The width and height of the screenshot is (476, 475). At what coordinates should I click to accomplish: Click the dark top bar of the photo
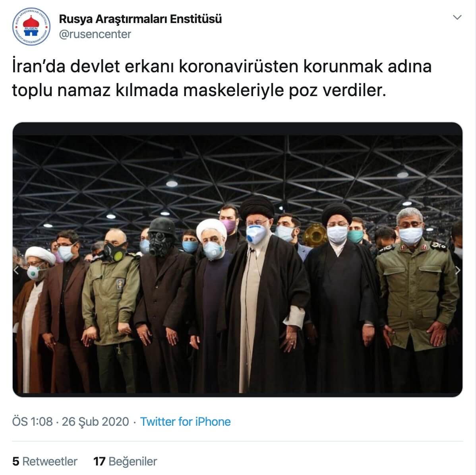(x=237, y=129)
